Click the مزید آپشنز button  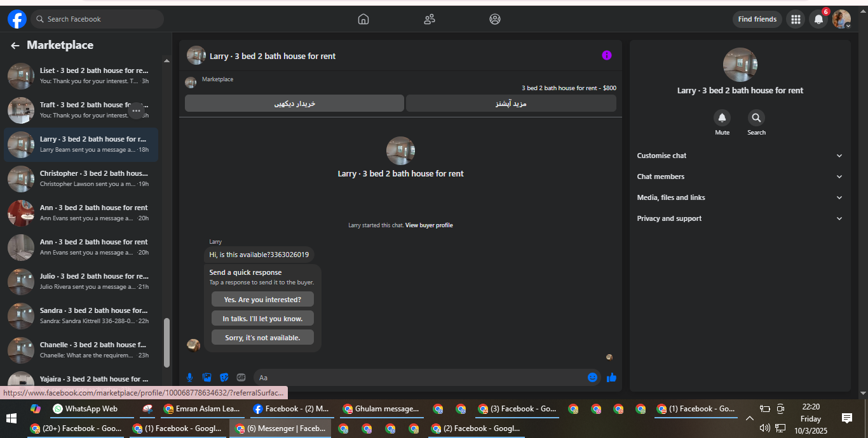click(x=511, y=103)
